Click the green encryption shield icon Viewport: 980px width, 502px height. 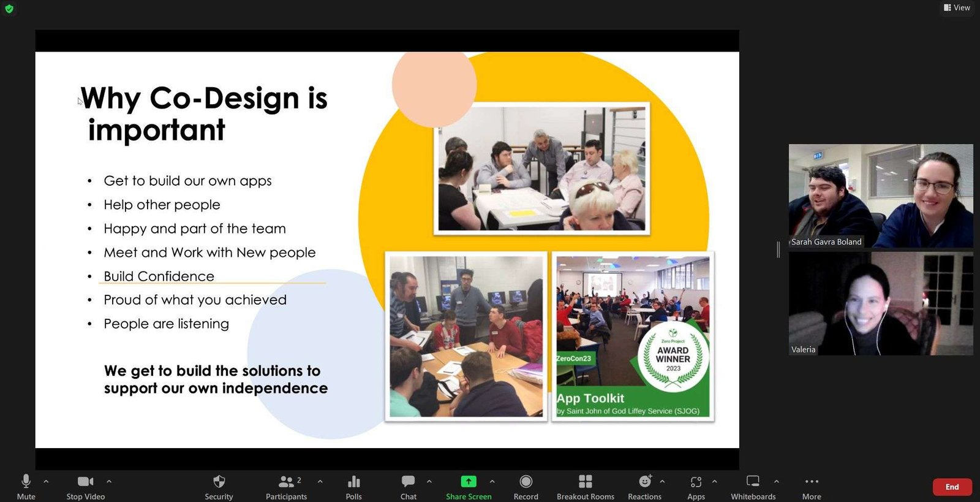point(9,9)
